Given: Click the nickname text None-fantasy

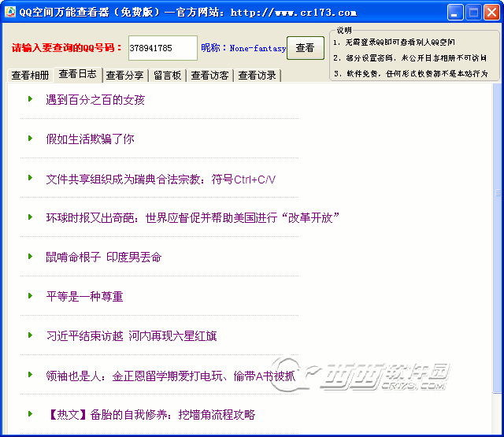Looking at the screenshot, I should click(258, 48).
